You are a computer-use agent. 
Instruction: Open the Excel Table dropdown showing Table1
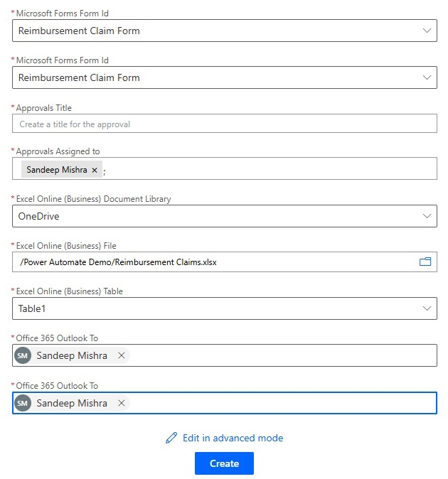427,308
